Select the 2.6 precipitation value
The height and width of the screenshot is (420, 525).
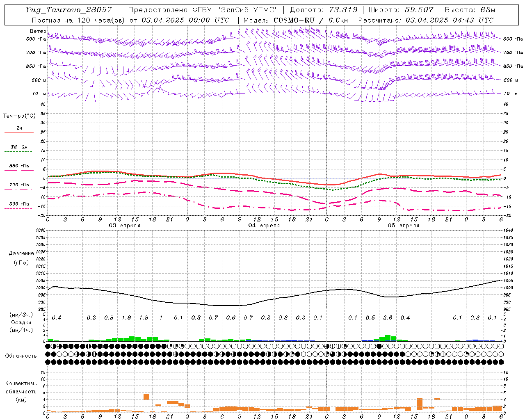[x=388, y=318]
